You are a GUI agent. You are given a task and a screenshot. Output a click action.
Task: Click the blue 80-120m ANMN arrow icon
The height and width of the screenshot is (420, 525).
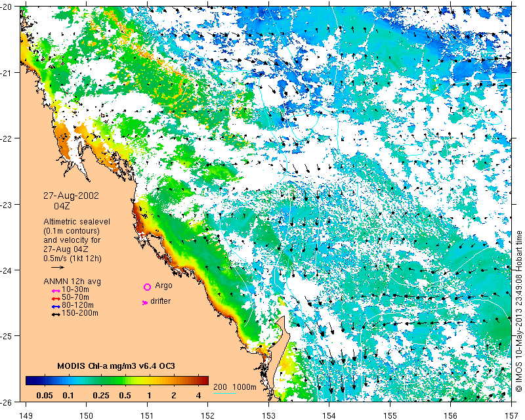coord(56,306)
